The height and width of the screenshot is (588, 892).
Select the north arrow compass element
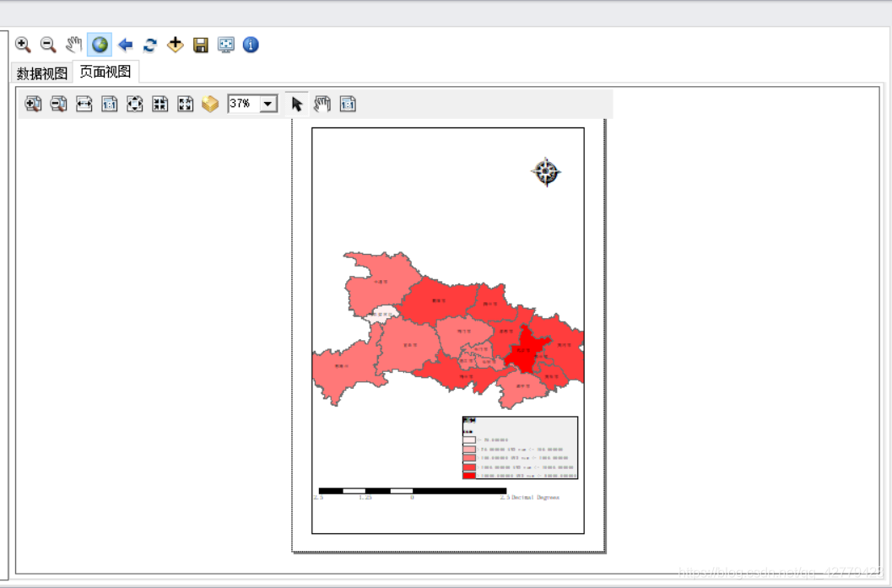pyautogui.click(x=546, y=172)
